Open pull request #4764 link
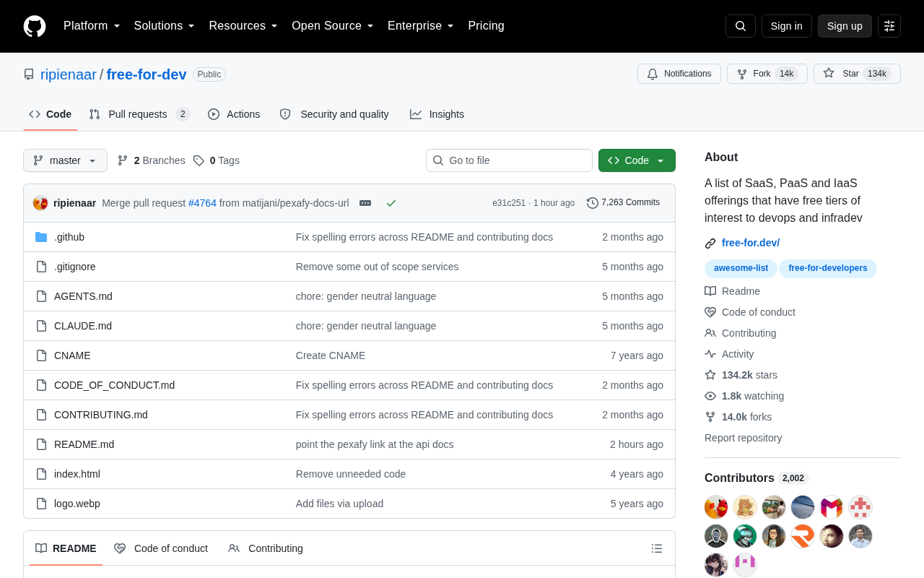This screenshot has height=578, width=924. 202,203
